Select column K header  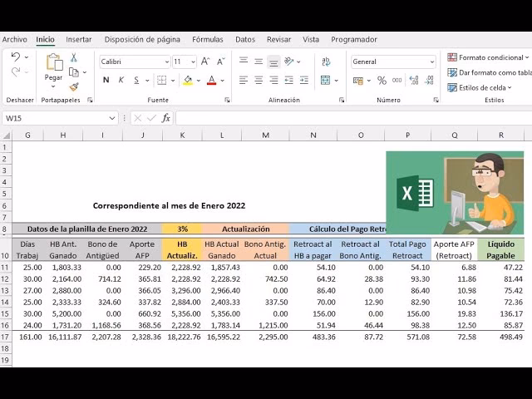click(x=182, y=135)
